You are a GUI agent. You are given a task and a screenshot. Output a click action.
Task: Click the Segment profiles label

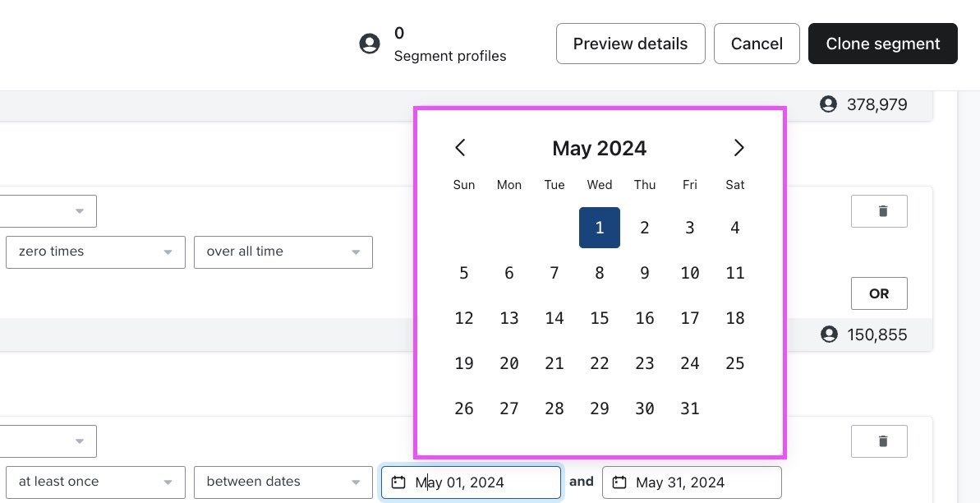450,56
